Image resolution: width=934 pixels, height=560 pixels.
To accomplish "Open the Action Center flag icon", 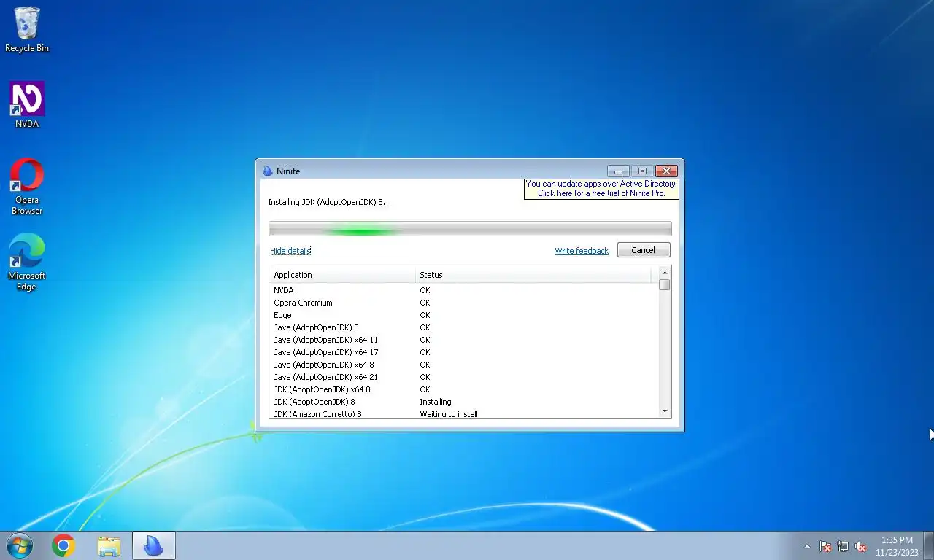I will (x=825, y=546).
